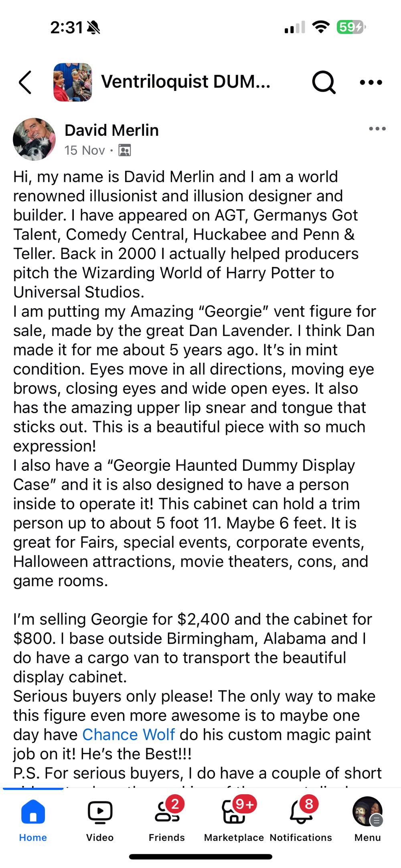401x868 pixels.
Task: Open David Merlin's profile picture
Action: coord(34,139)
